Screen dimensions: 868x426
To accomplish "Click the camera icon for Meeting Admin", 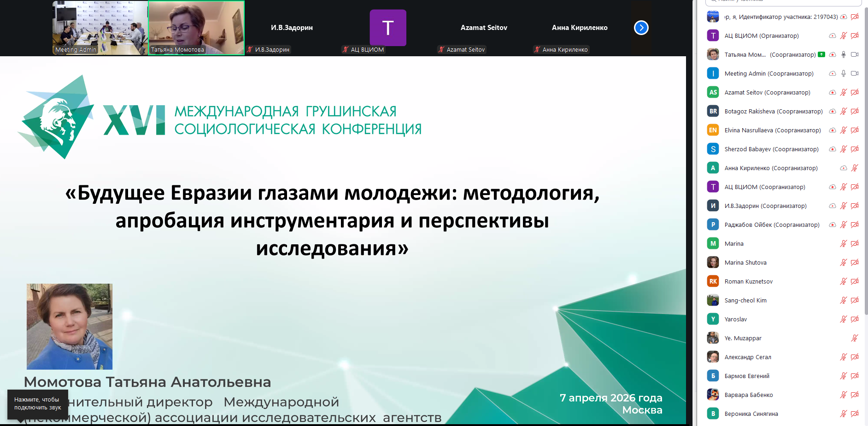I will [854, 73].
